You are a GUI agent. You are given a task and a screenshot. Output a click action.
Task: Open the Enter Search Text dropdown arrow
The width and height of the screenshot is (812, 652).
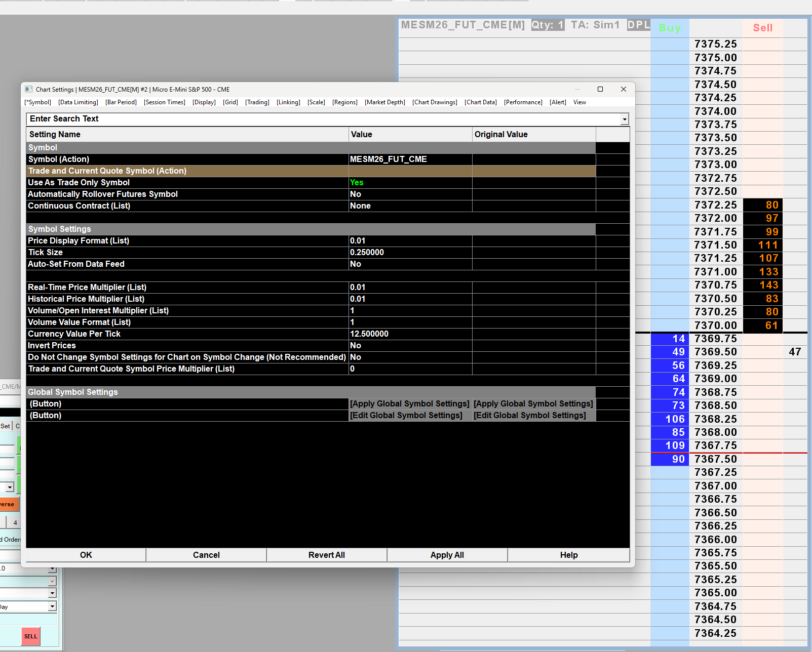[x=625, y=119]
